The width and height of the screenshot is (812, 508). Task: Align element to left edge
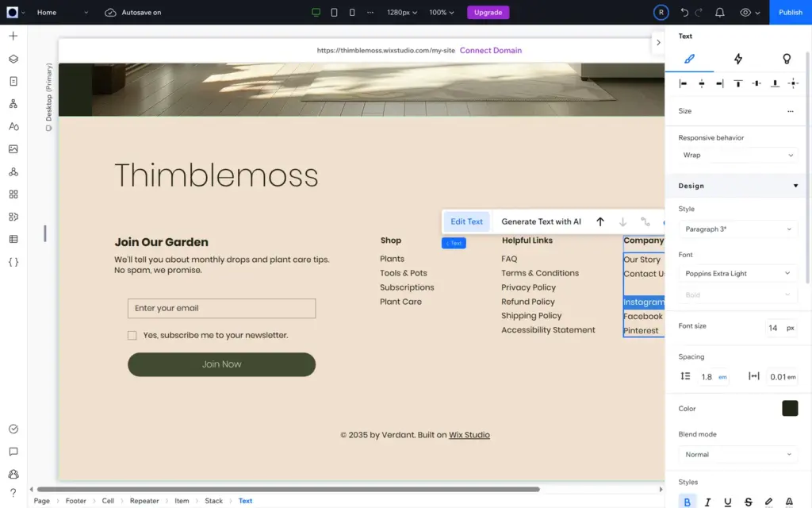683,83
